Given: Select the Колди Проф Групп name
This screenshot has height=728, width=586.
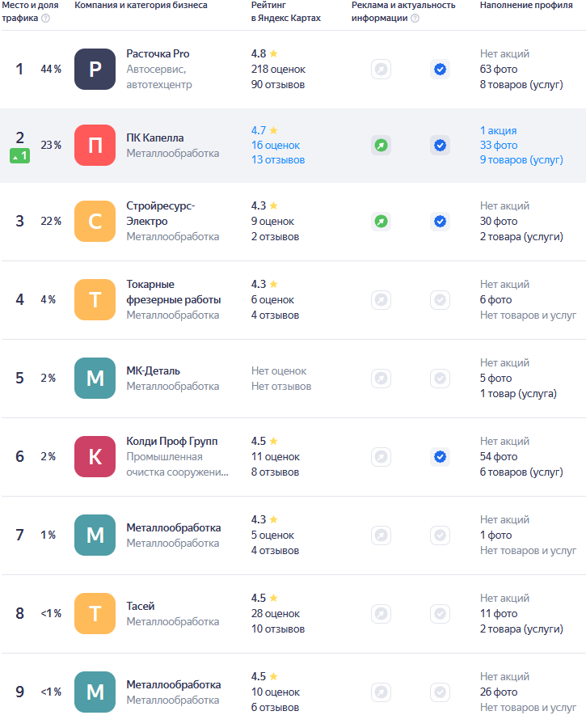Looking at the screenshot, I should tap(172, 442).
